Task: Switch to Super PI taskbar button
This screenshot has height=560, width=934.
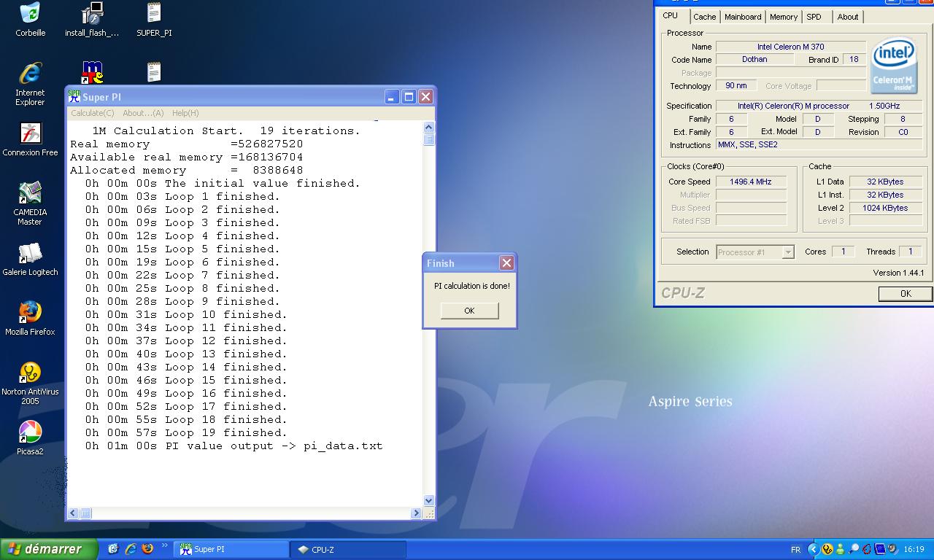Action: [x=231, y=549]
